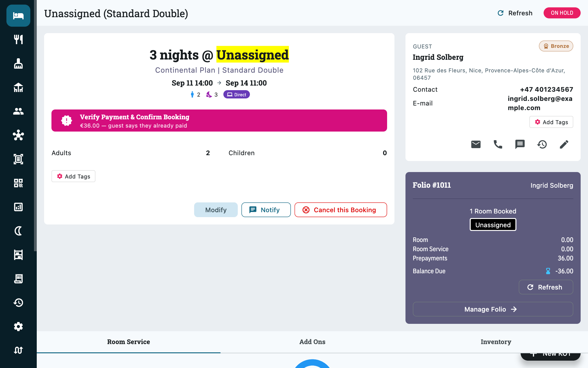Open Manage Folio
This screenshot has width=588, height=368.
click(x=493, y=309)
